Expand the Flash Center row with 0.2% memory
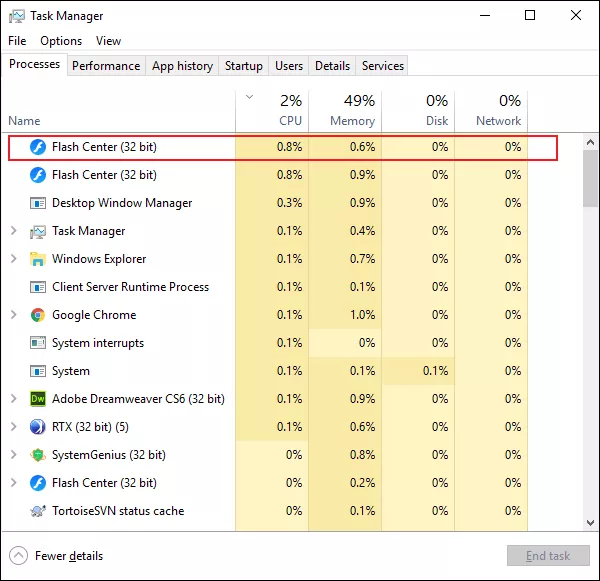This screenshot has height=581, width=600. click(x=14, y=482)
